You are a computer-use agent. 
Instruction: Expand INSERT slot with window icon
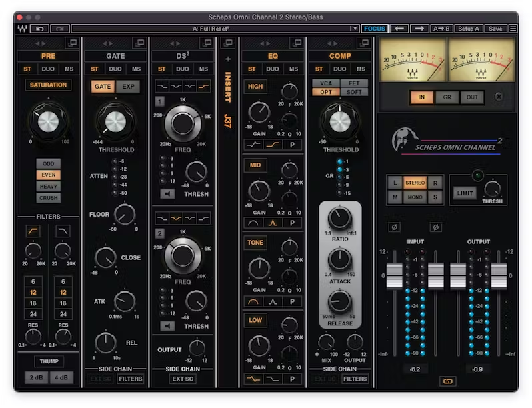pyautogui.click(x=228, y=43)
